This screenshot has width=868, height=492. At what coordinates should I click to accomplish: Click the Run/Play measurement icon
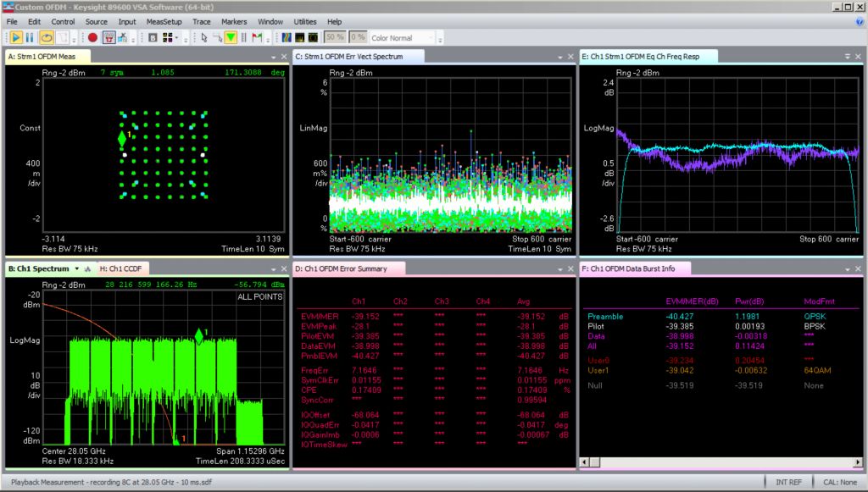[15, 38]
